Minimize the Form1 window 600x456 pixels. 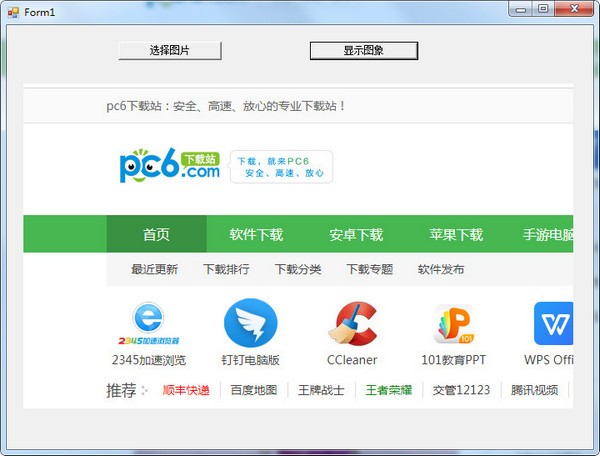tap(520, 9)
